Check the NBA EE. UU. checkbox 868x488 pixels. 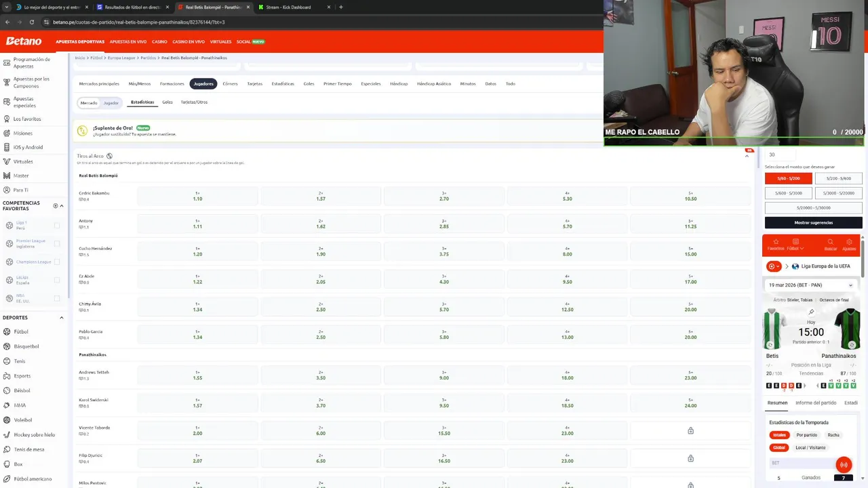(57, 298)
